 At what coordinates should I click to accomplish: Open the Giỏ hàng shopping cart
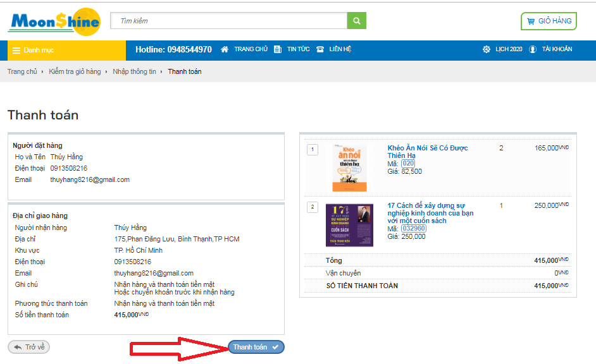(x=549, y=21)
